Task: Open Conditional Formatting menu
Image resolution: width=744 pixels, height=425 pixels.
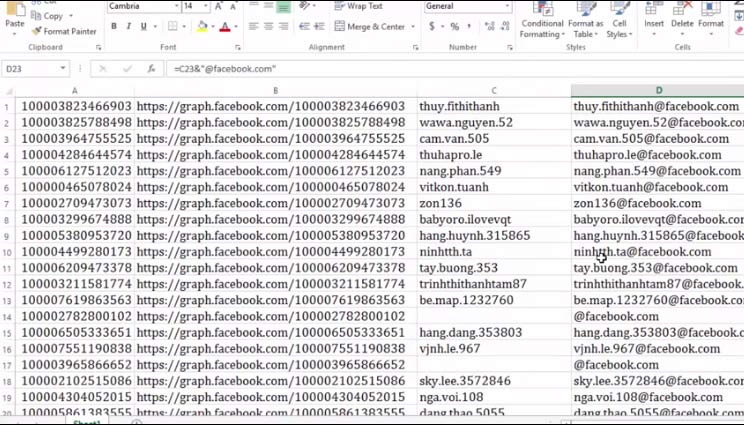Action: (x=542, y=20)
